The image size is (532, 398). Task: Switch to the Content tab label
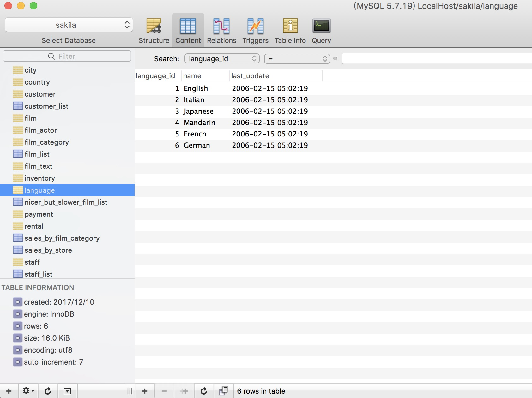pos(188,40)
